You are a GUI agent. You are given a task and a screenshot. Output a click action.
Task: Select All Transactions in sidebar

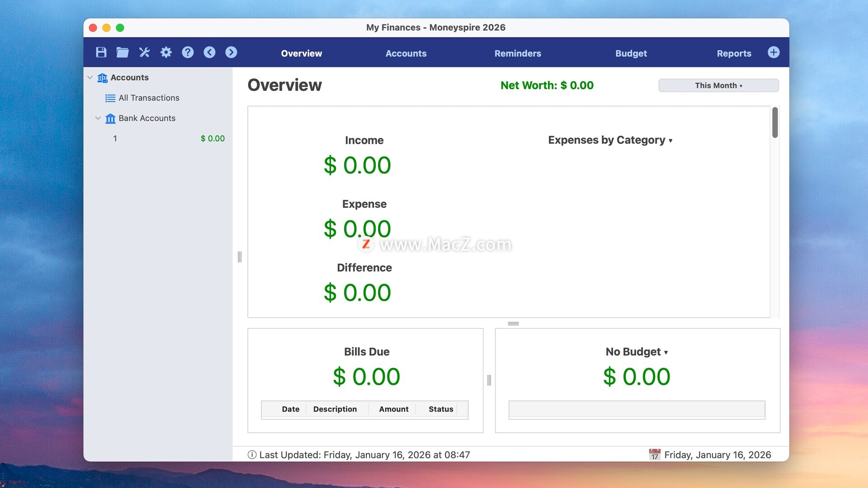pos(149,98)
